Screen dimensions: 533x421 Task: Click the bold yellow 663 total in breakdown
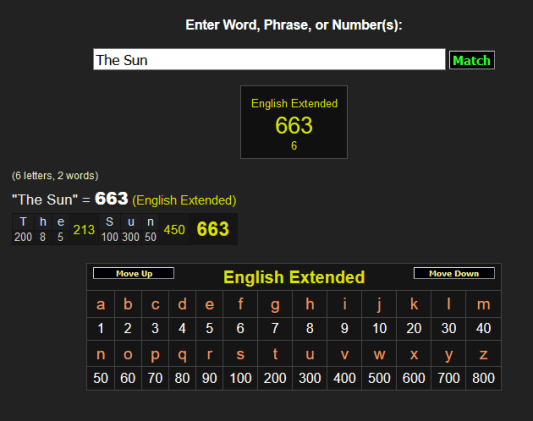pos(213,229)
